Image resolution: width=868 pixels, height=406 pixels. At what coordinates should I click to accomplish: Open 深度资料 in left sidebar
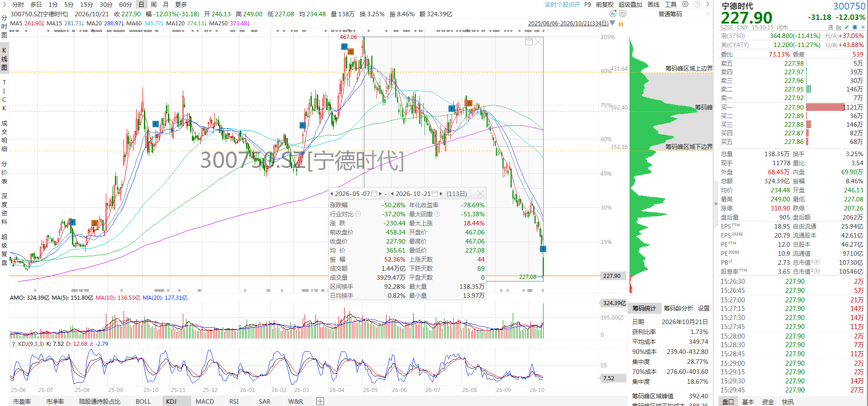(4, 209)
